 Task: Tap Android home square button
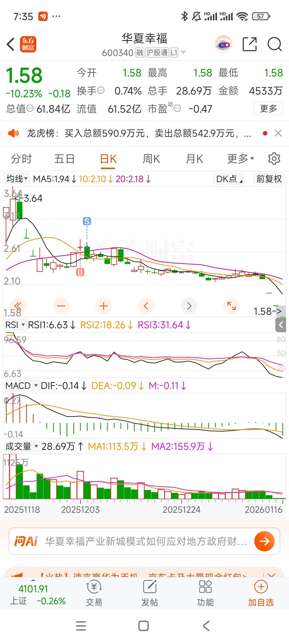tap(144, 626)
